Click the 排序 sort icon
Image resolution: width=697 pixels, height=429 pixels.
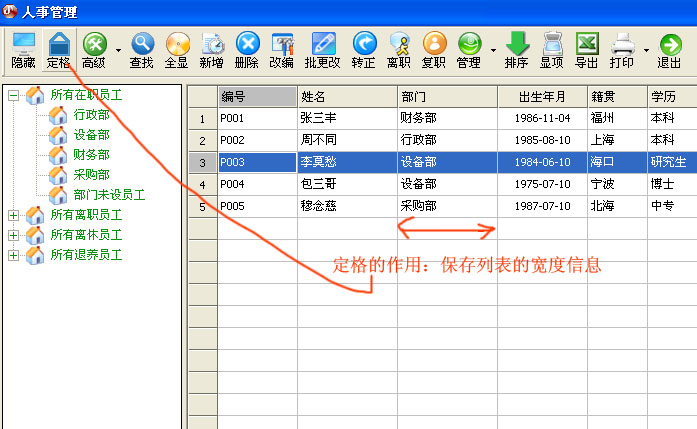click(x=517, y=50)
